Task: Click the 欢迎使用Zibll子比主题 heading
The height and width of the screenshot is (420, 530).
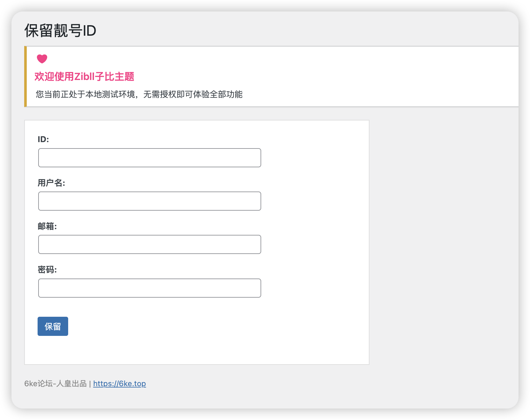Action: tap(84, 77)
